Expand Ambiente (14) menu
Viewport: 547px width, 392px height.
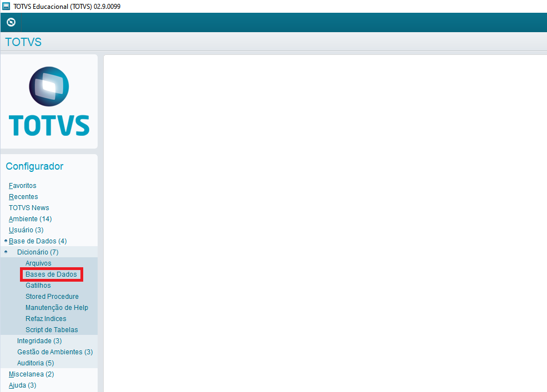click(x=31, y=219)
